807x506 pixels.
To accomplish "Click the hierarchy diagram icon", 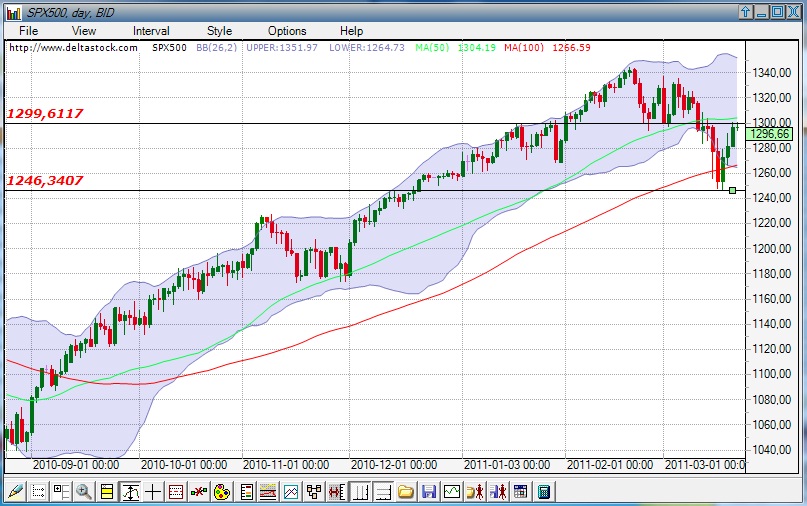I will (313, 492).
